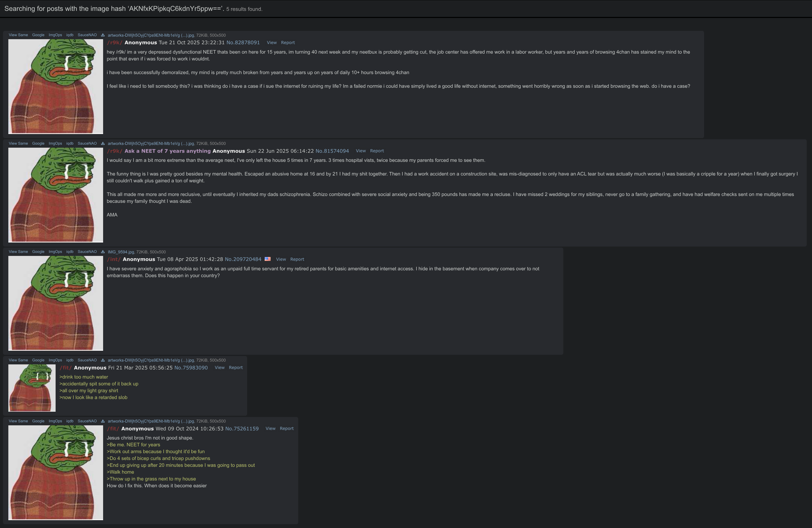Click download icon for post No.81574094
Image resolution: width=812 pixels, height=528 pixels.
(x=103, y=143)
